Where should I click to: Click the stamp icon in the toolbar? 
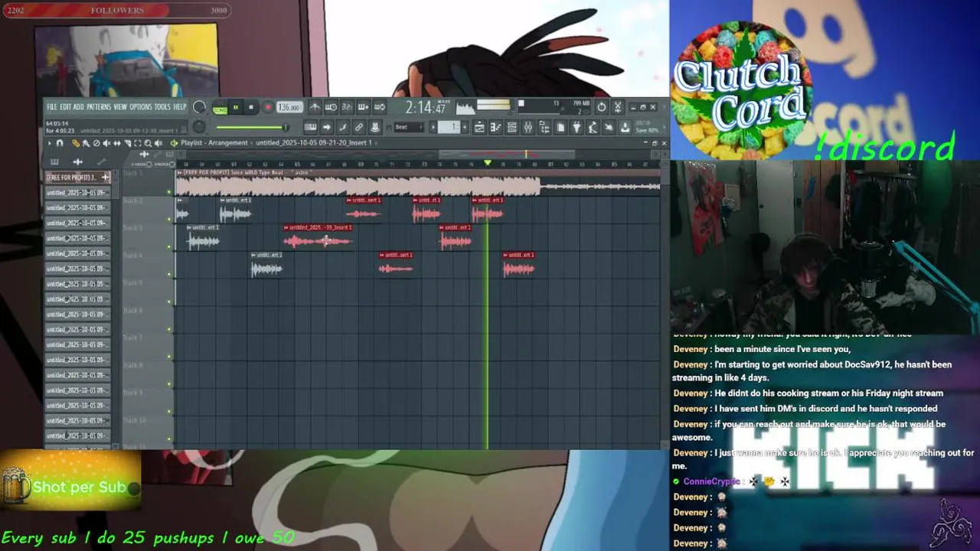[x=375, y=127]
